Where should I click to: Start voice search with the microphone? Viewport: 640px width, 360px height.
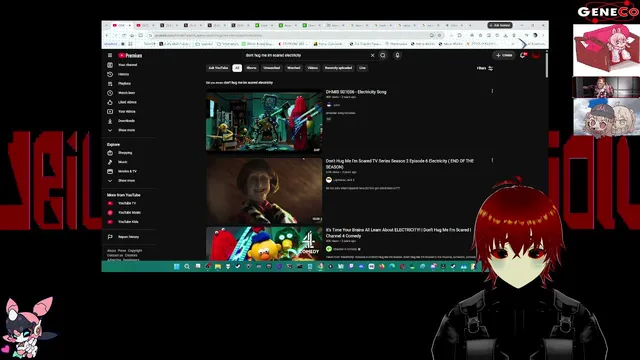tap(397, 55)
